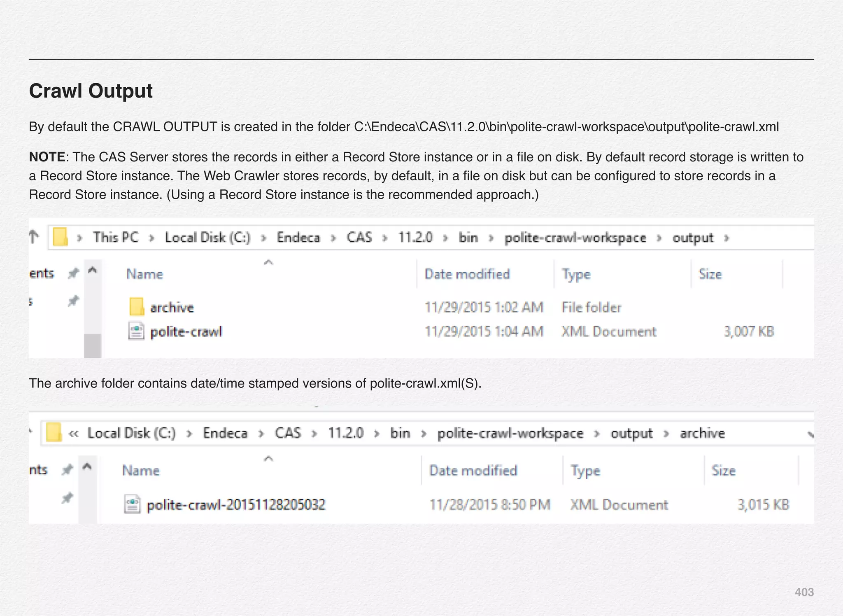This screenshot has width=843, height=616.
Task: Click the 'XML Document' type cell of polite-crawl-20151128205032
Action: [619, 505]
